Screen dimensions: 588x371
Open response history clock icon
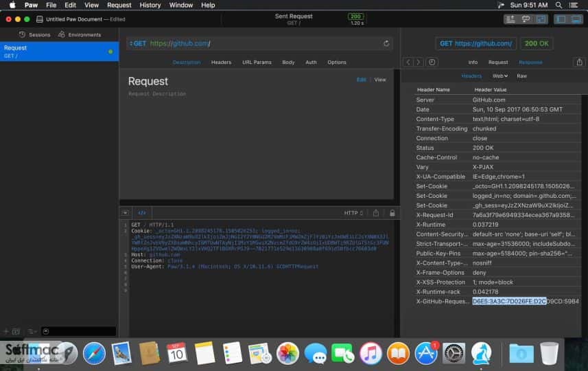point(432,63)
